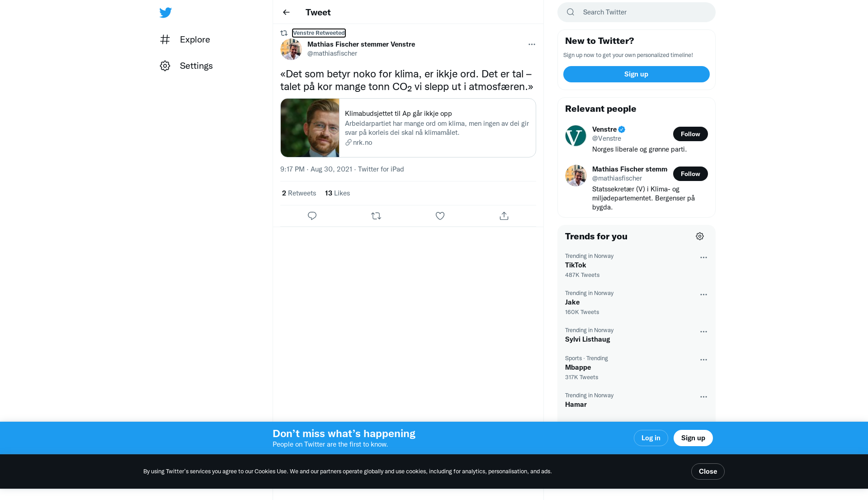Open the Klimabudsjettet til Ap article title

coord(398,114)
